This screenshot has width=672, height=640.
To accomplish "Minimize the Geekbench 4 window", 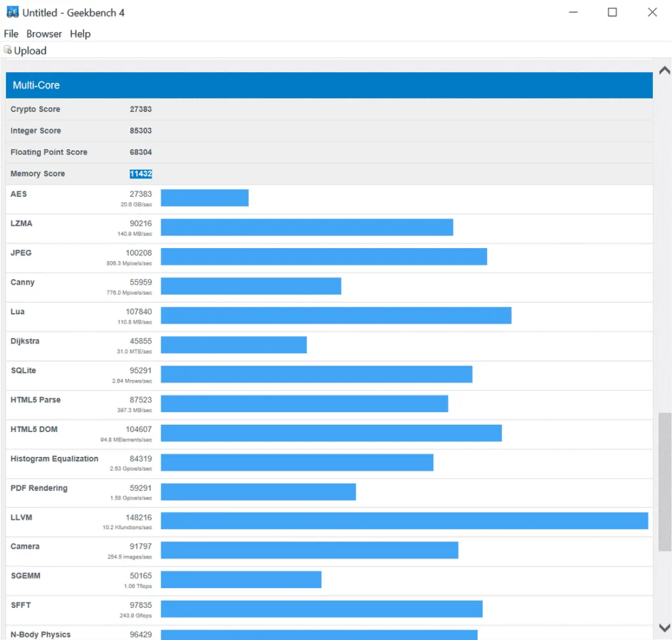I will click(574, 12).
